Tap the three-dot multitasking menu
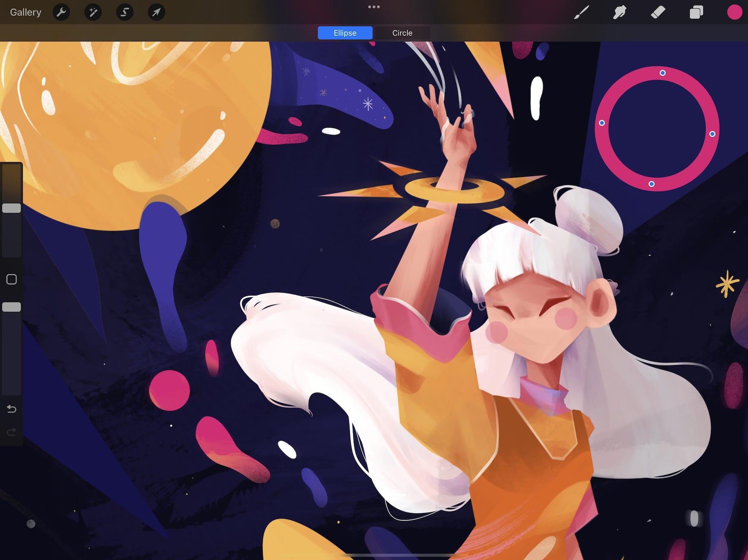Viewport: 748px width, 560px height. point(374,7)
